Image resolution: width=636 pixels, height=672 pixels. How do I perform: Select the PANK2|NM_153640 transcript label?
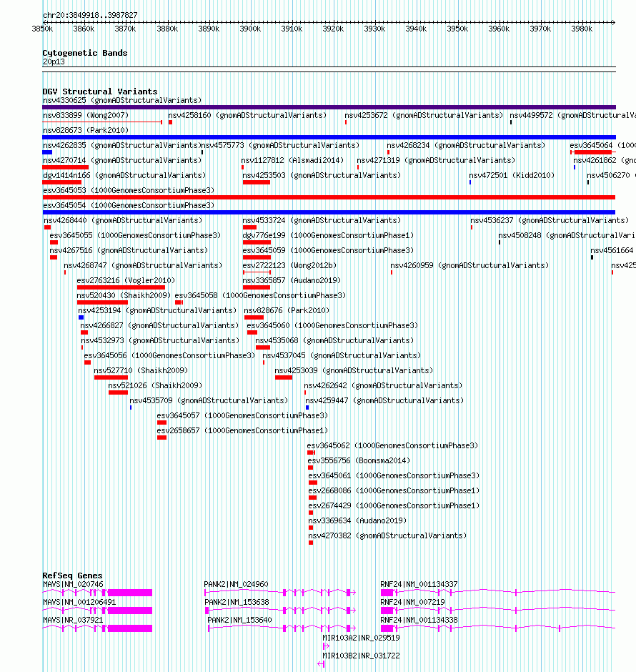[x=239, y=620]
